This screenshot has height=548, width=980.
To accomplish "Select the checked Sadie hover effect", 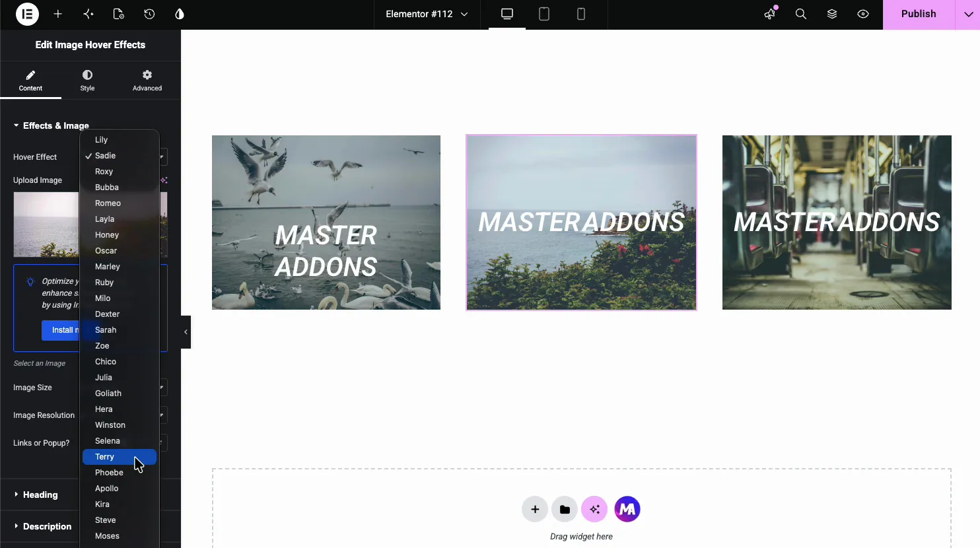I will [120, 156].
